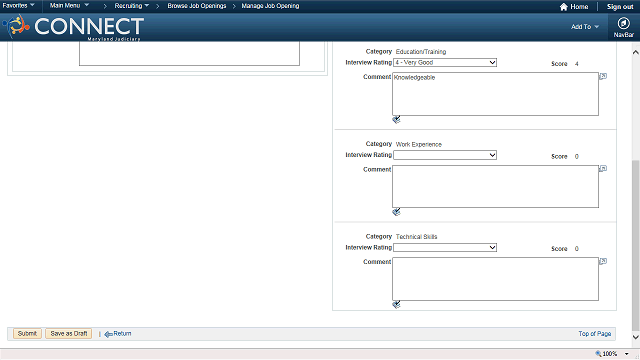
Task: Click the CONNECT Maryland Judiciary logo
Action: [73, 28]
